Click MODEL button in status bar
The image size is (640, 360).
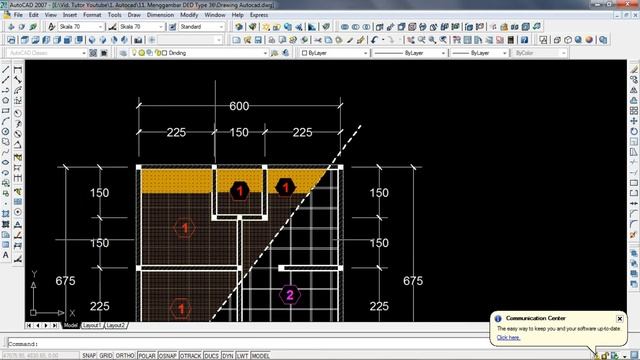pyautogui.click(x=260, y=356)
